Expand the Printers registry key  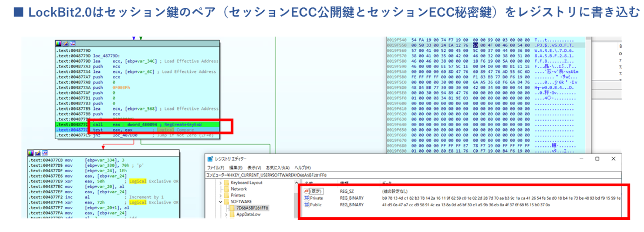point(220,195)
